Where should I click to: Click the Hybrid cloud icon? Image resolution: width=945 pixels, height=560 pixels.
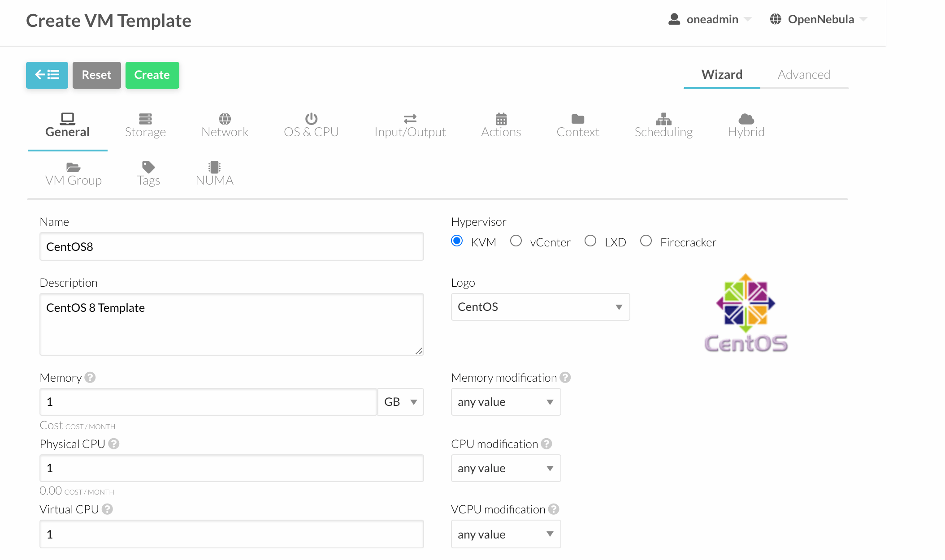click(746, 119)
